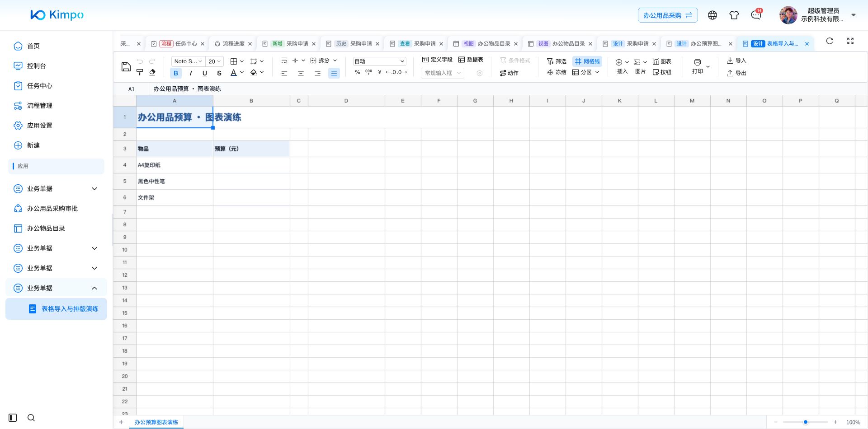Toggle the 网格线 gridlines button
The image size is (868, 429).
(587, 61)
